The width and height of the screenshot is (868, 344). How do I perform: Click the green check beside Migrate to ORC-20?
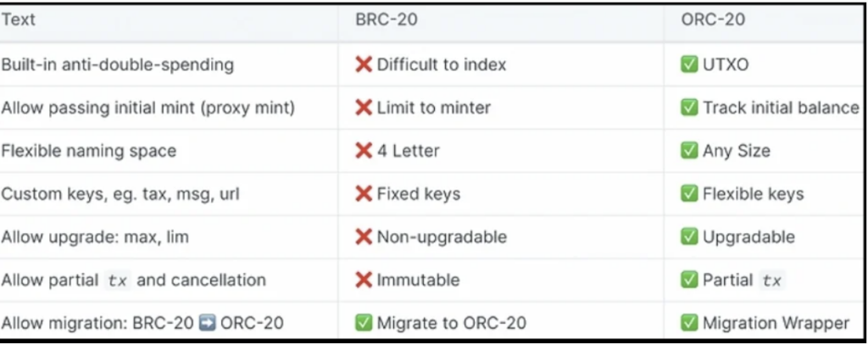[x=364, y=323]
